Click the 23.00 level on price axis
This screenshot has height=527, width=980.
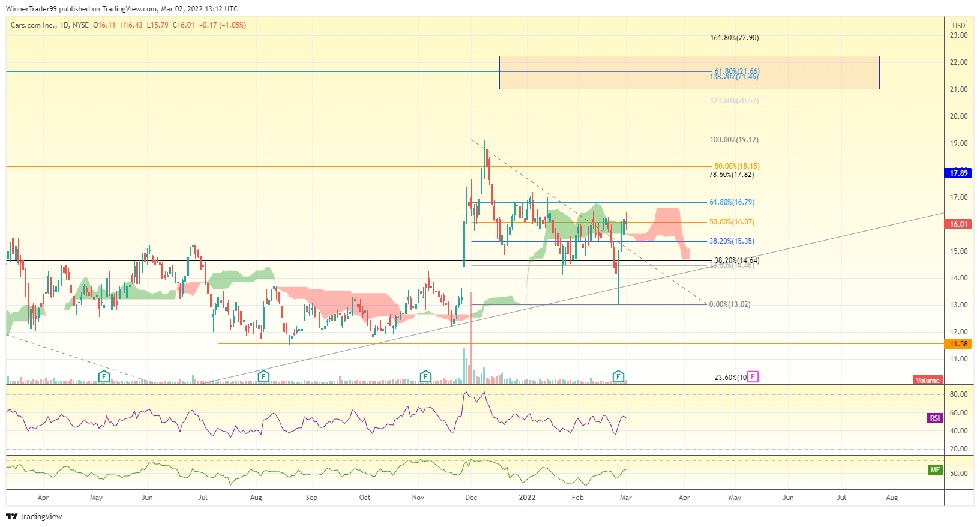pos(958,35)
